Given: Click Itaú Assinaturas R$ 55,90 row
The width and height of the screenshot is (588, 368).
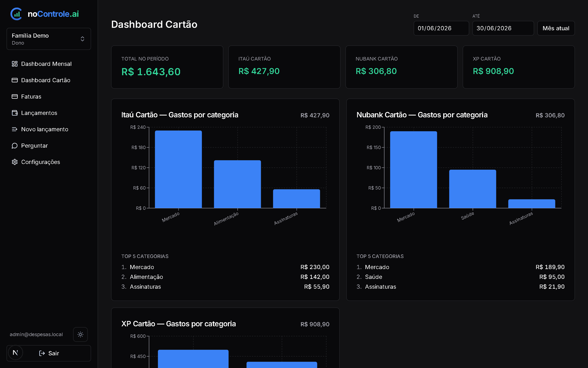Looking at the screenshot, I should click(225, 286).
